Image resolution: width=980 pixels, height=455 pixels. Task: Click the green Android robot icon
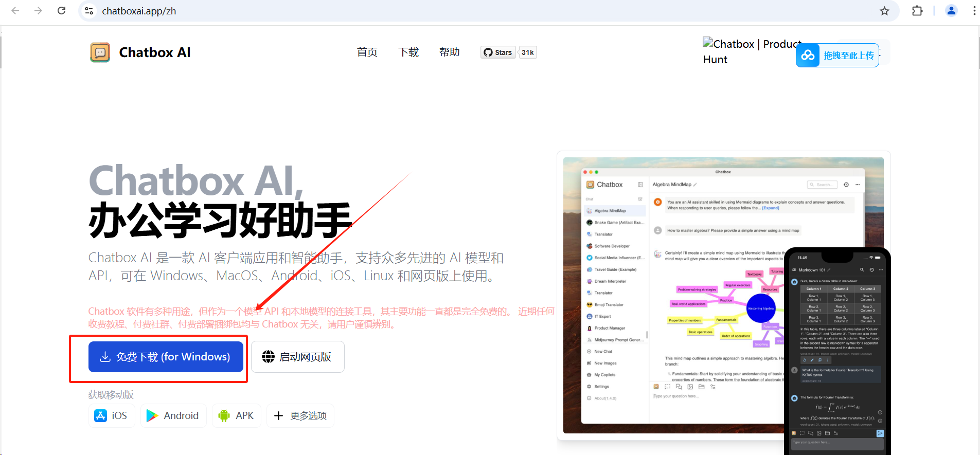224,416
